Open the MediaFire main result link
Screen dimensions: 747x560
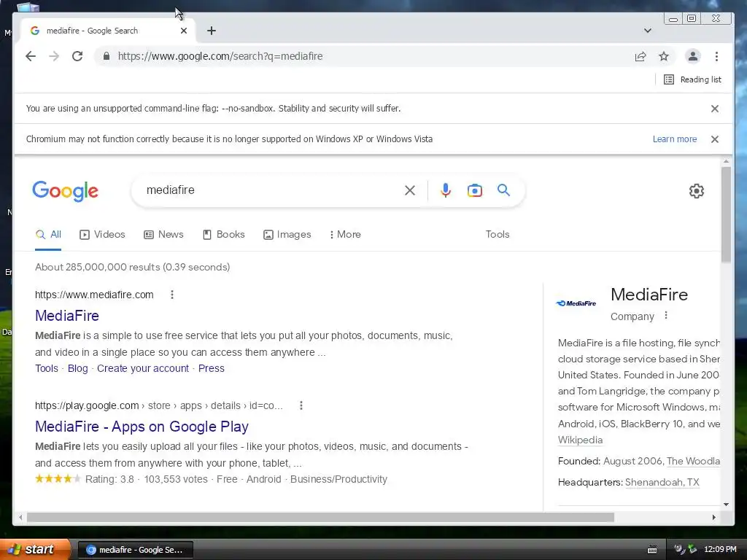click(67, 316)
